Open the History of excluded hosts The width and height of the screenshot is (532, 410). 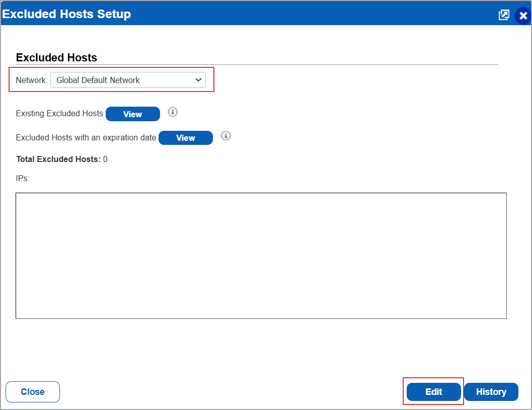(x=491, y=392)
